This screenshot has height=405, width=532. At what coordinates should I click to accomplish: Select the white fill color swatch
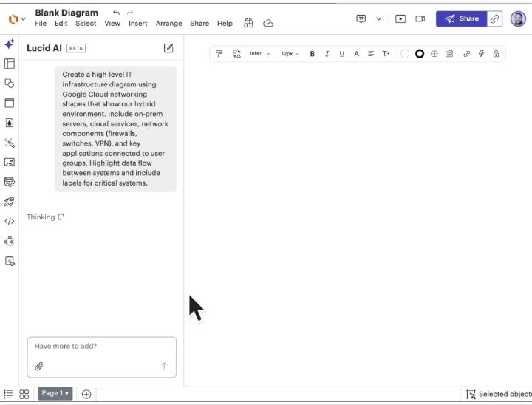pos(405,54)
